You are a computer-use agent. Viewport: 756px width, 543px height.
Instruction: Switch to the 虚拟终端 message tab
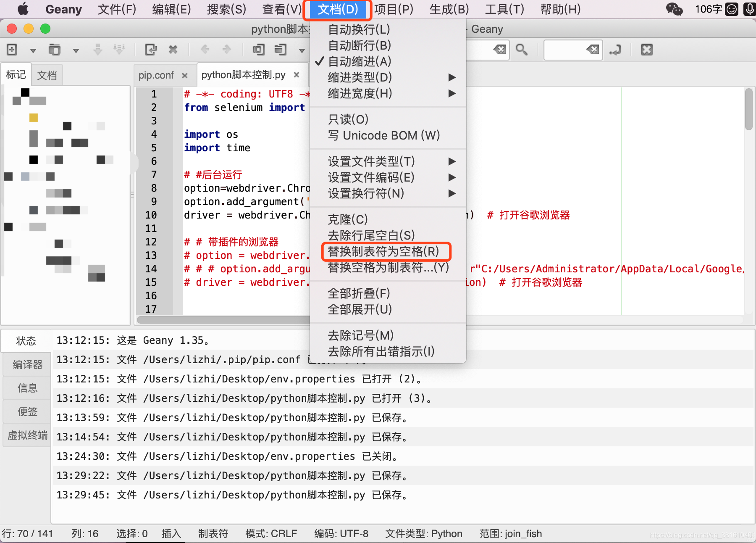pos(27,435)
